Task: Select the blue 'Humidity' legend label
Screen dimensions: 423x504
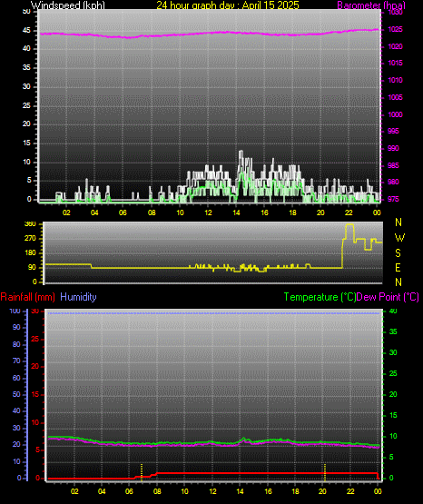Action: coord(78,297)
